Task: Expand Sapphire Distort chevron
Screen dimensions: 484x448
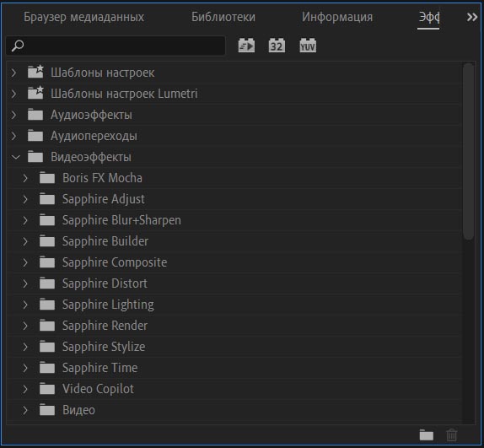Action: (x=25, y=283)
